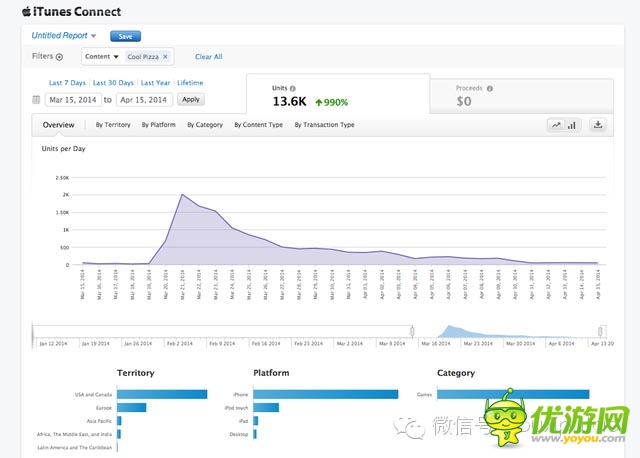Click the Units help info icon
The image size is (640, 458).
click(293, 88)
